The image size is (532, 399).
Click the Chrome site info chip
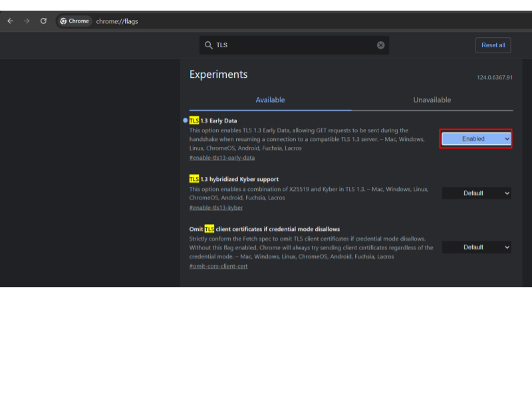(74, 21)
